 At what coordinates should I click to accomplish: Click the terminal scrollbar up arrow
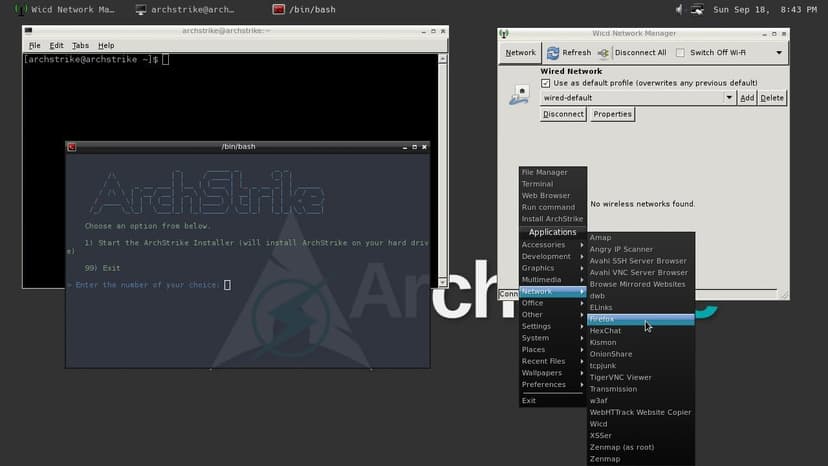click(x=443, y=59)
